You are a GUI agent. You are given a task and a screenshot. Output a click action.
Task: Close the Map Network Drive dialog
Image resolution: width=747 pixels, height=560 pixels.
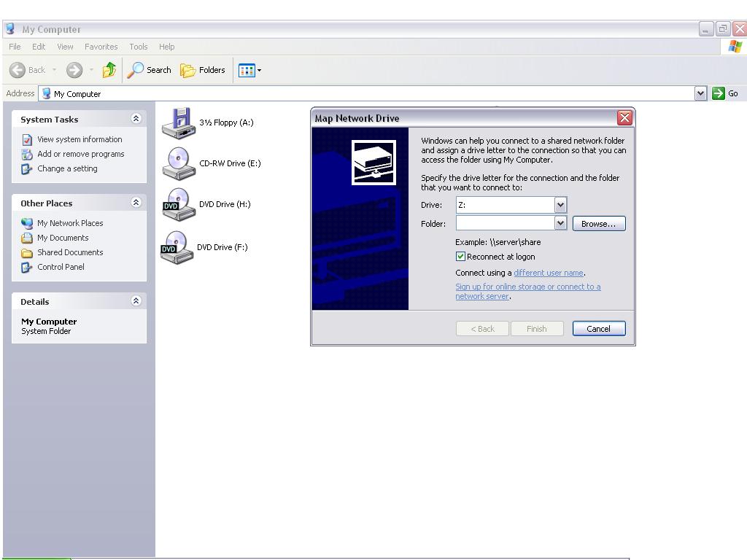(624, 117)
